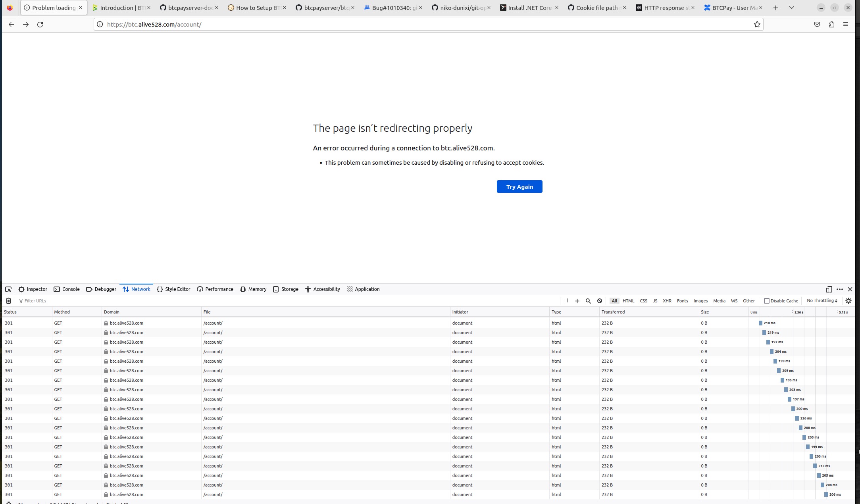Click the page reload button

pyautogui.click(x=40, y=24)
